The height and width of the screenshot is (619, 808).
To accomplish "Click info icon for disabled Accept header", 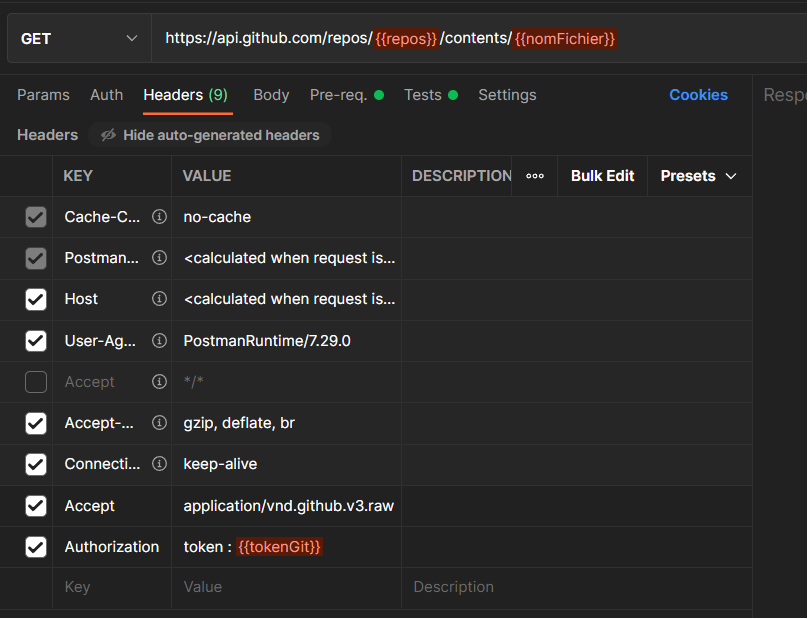I will 159,381.
